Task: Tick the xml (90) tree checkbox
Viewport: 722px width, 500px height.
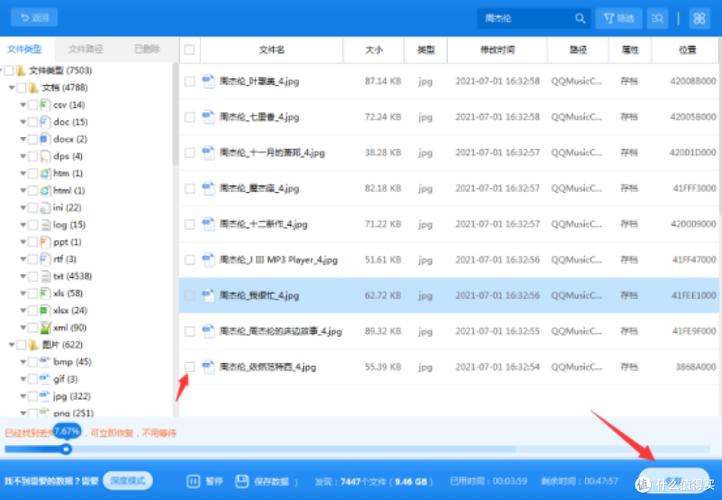Action: 33,328
